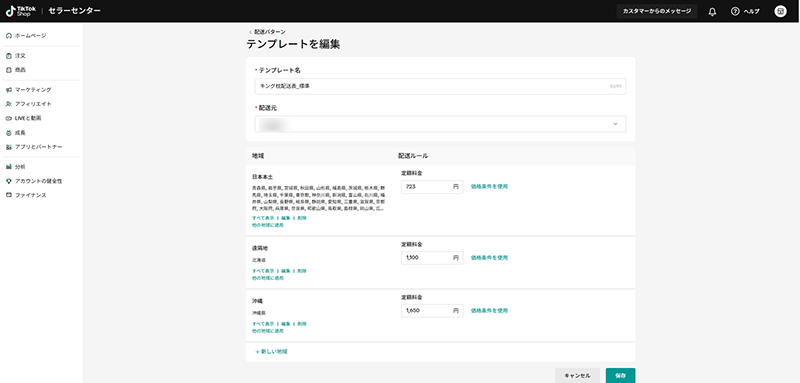Click 価格条件を使用 for 日本本土
800x383 pixels.
coord(489,187)
